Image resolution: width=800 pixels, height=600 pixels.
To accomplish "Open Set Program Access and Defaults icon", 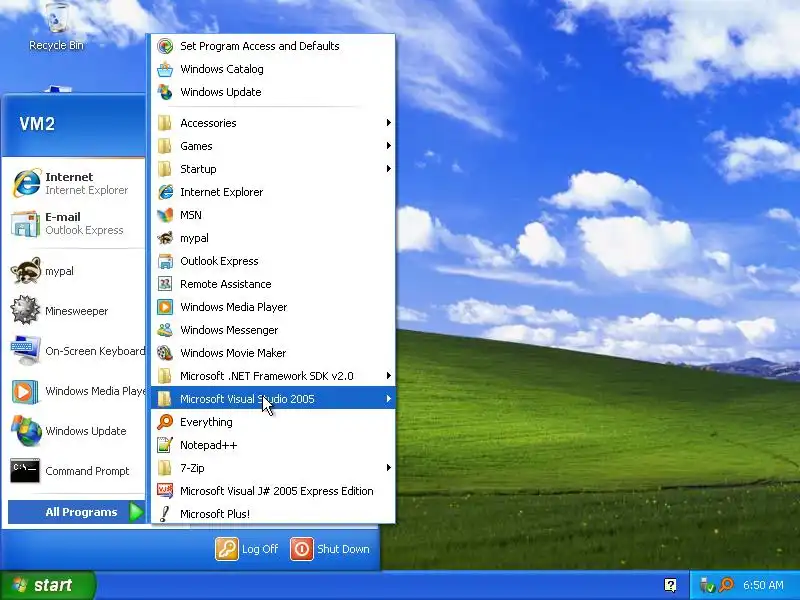I will [165, 46].
